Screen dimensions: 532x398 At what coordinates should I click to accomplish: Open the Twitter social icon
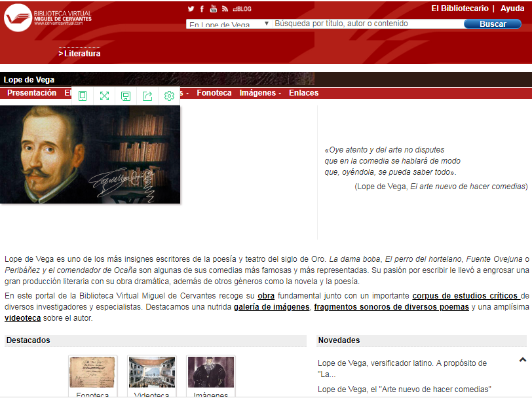point(191,9)
